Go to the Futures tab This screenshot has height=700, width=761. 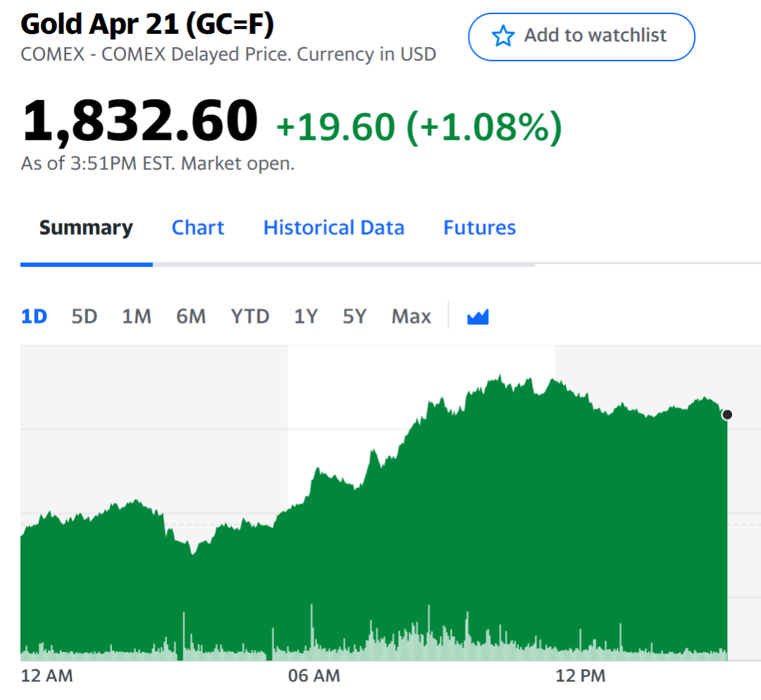(479, 228)
